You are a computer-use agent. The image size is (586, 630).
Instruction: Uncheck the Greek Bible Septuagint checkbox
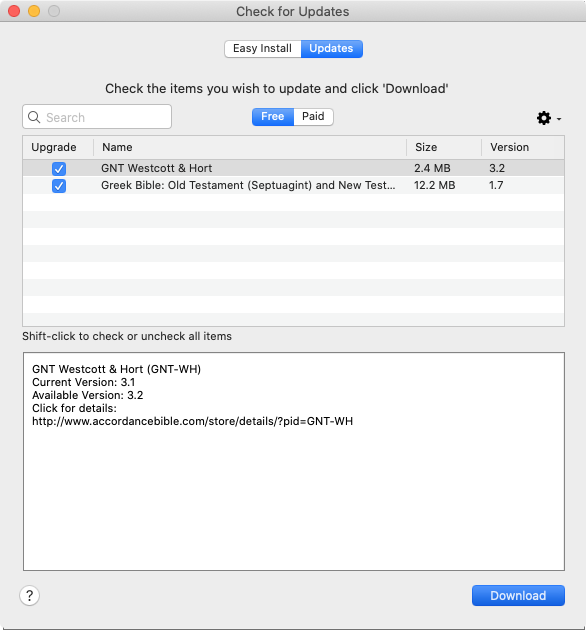[x=59, y=186]
